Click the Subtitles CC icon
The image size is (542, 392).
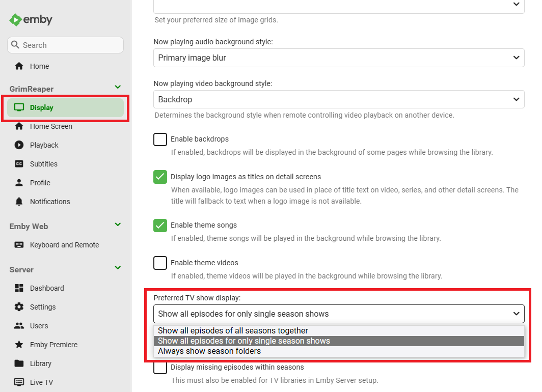pos(19,164)
